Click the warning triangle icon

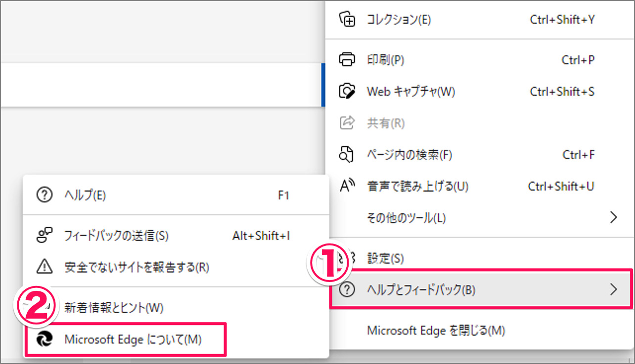(45, 267)
